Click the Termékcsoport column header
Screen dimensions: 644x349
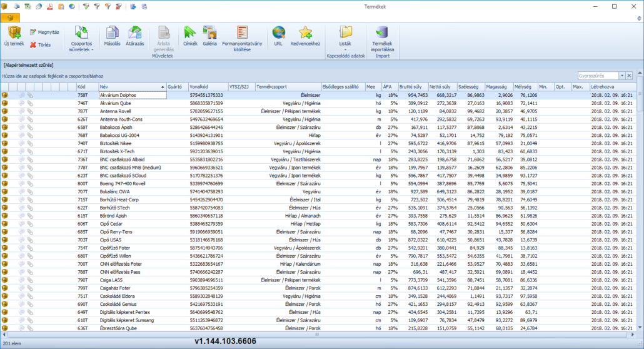pyautogui.click(x=288, y=87)
